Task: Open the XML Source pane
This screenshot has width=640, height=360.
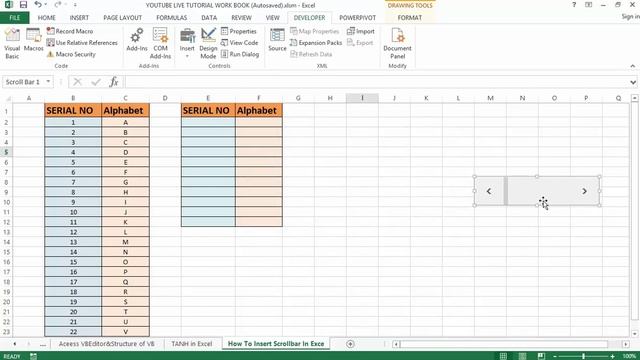Action: [277, 40]
